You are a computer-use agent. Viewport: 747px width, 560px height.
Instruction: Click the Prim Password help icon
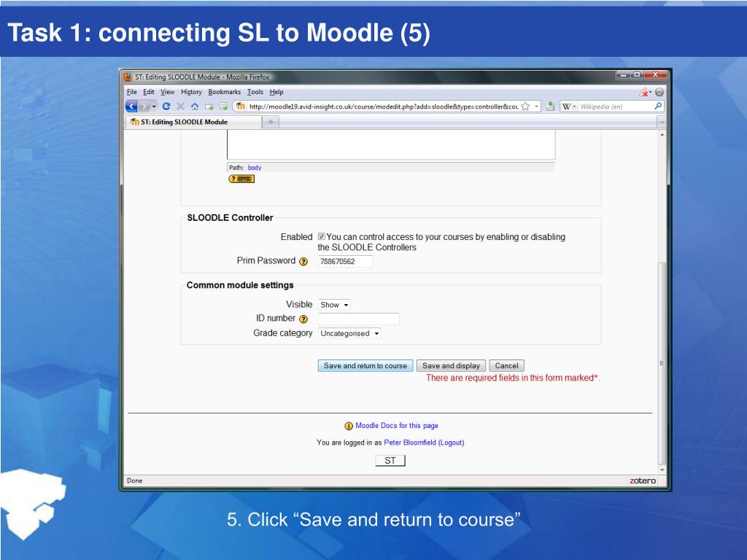[x=303, y=262]
